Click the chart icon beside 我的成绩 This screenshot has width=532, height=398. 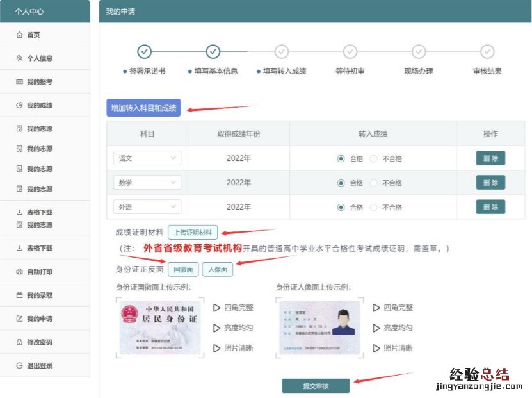[19, 105]
